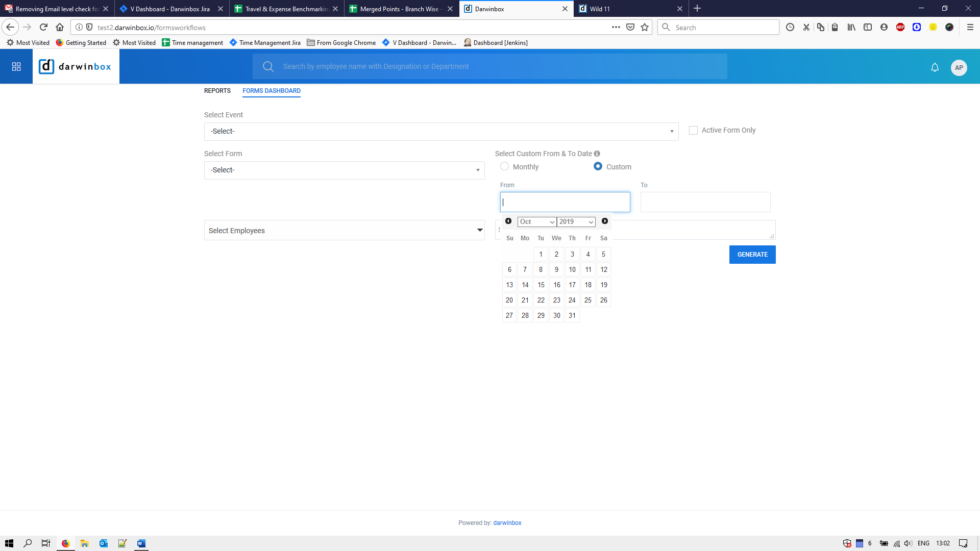
Task: Click the Darwinbox logo
Action: [x=76, y=67]
